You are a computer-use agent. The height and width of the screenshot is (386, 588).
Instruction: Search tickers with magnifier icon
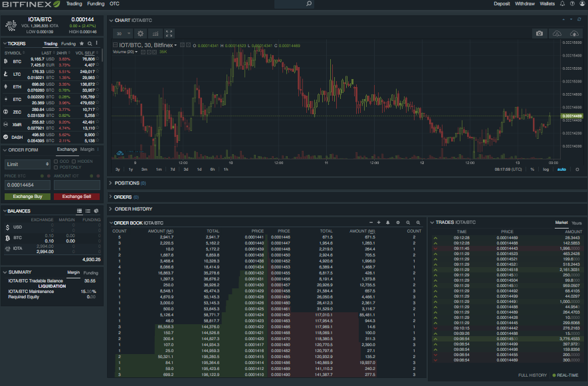(x=90, y=43)
